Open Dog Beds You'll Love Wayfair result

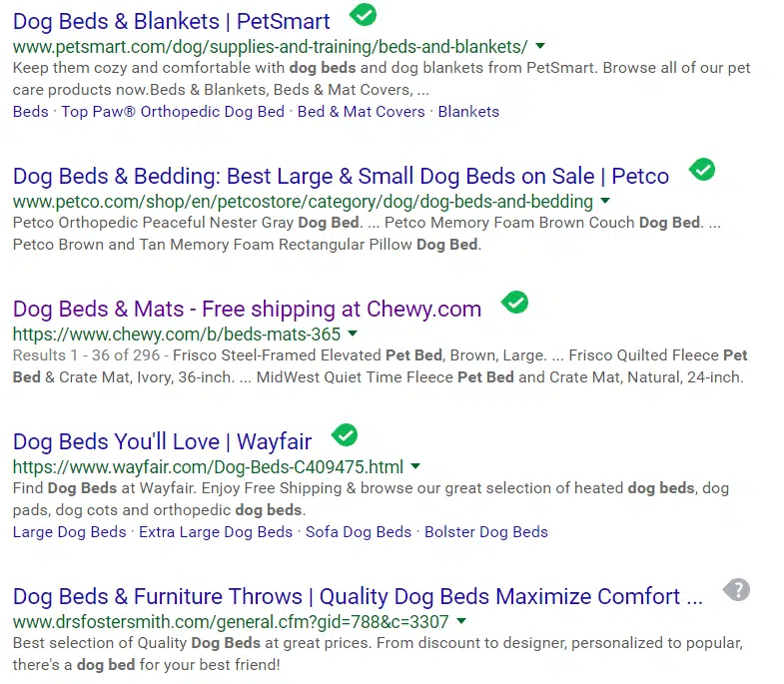[x=162, y=441]
